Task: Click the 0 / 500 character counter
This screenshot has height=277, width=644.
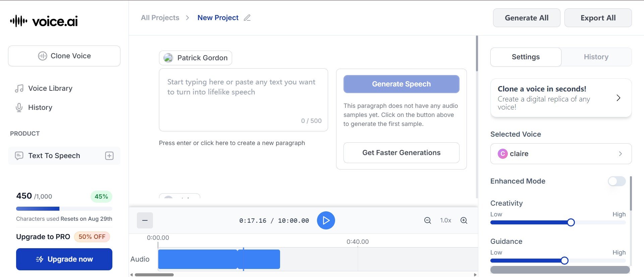Action: pyautogui.click(x=311, y=121)
